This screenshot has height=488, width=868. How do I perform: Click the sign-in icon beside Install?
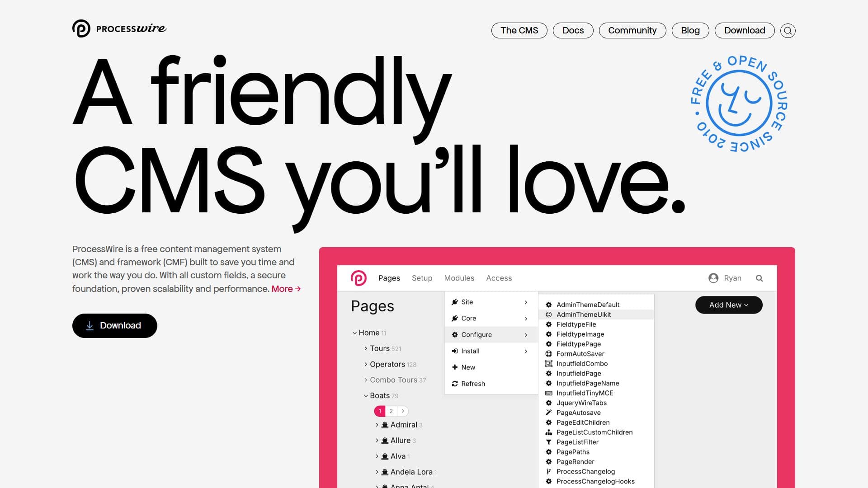point(455,351)
